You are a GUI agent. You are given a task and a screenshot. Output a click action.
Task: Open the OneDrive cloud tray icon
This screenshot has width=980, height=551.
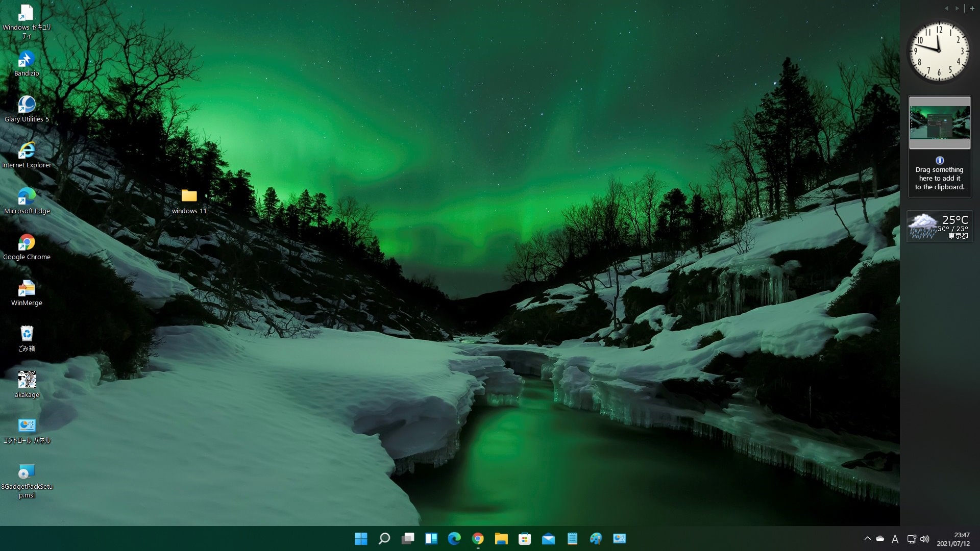click(x=880, y=538)
